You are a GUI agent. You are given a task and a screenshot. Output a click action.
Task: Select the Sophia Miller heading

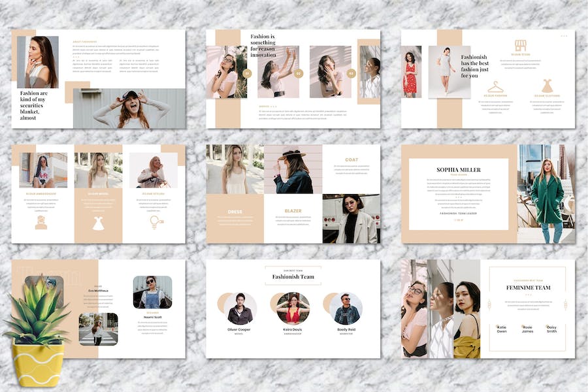point(458,170)
